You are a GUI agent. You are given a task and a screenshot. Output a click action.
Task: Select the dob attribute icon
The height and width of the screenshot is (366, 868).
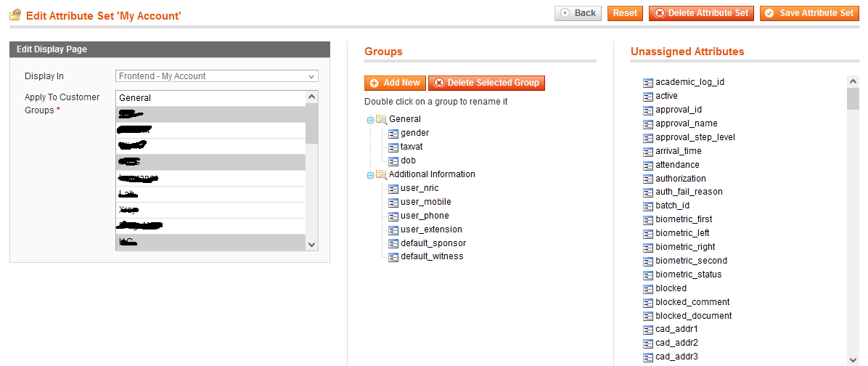393,161
